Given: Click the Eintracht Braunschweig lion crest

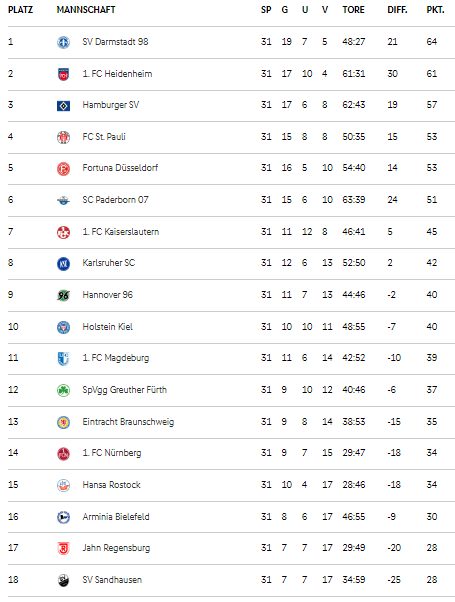Looking at the screenshot, I should pyautogui.click(x=63, y=422).
